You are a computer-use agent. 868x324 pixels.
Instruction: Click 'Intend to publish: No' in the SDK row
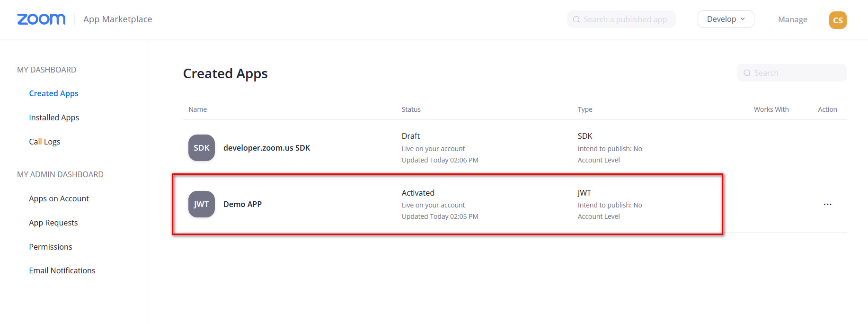[x=610, y=149]
